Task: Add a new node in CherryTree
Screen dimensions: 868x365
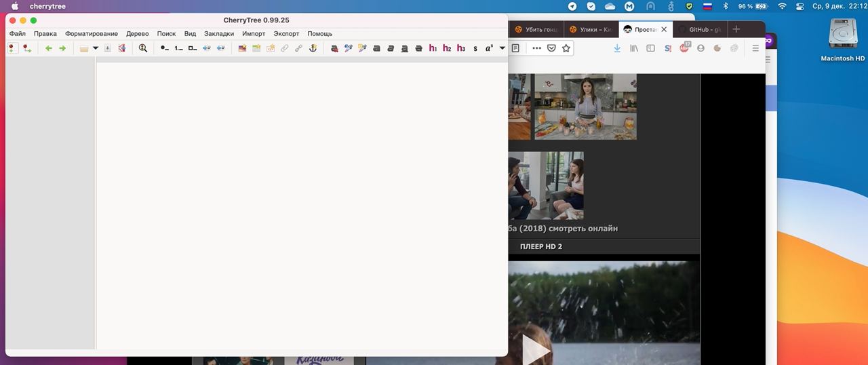Action: 12,48
